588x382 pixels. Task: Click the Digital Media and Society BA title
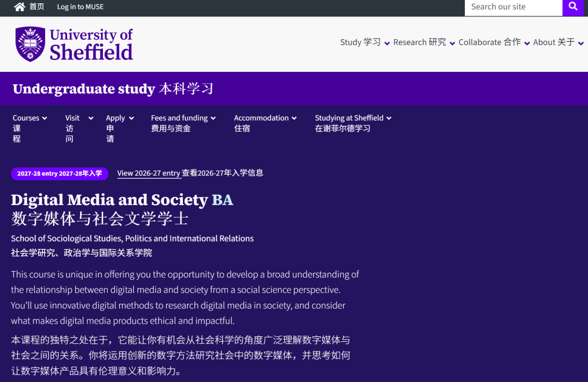122,200
